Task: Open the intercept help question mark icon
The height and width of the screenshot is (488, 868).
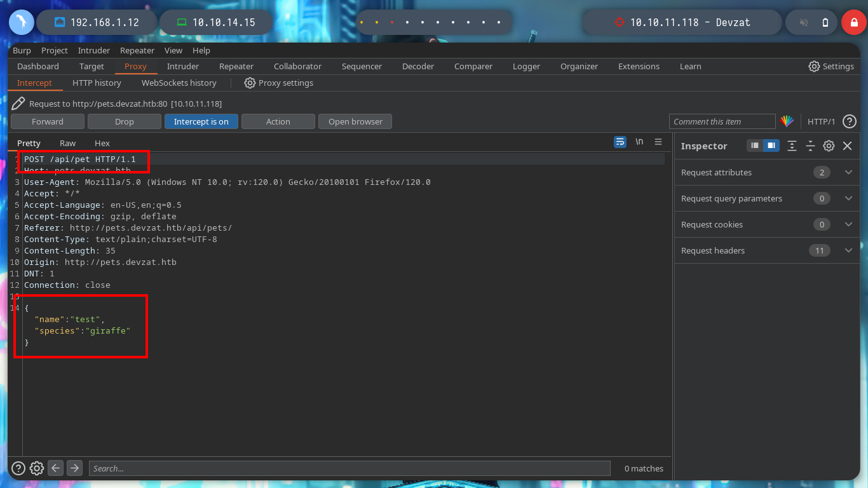Action: (x=849, y=121)
